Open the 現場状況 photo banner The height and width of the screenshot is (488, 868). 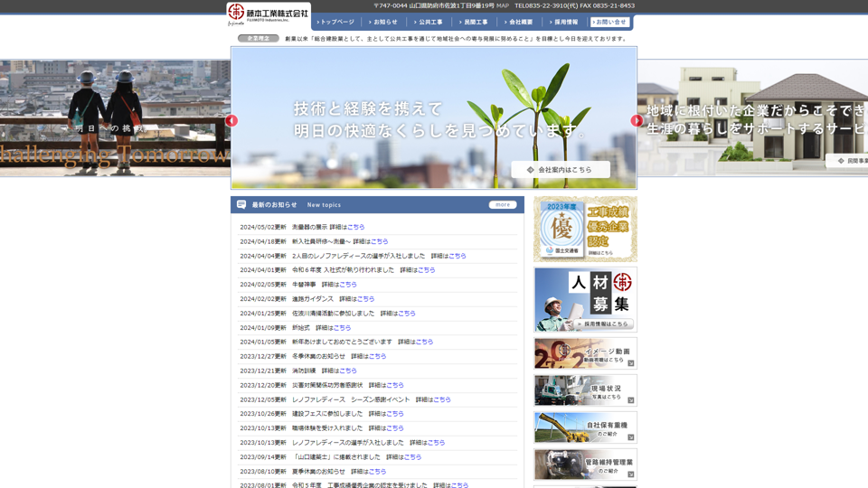[x=585, y=390]
